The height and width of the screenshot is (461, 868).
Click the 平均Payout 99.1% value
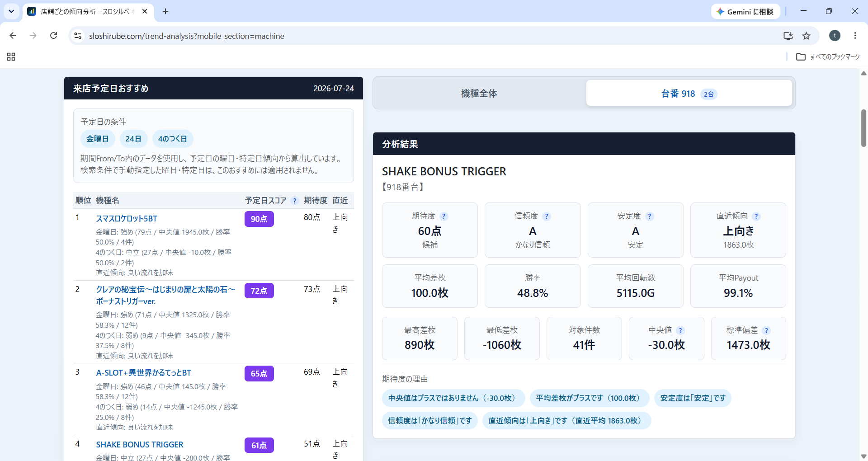(738, 293)
